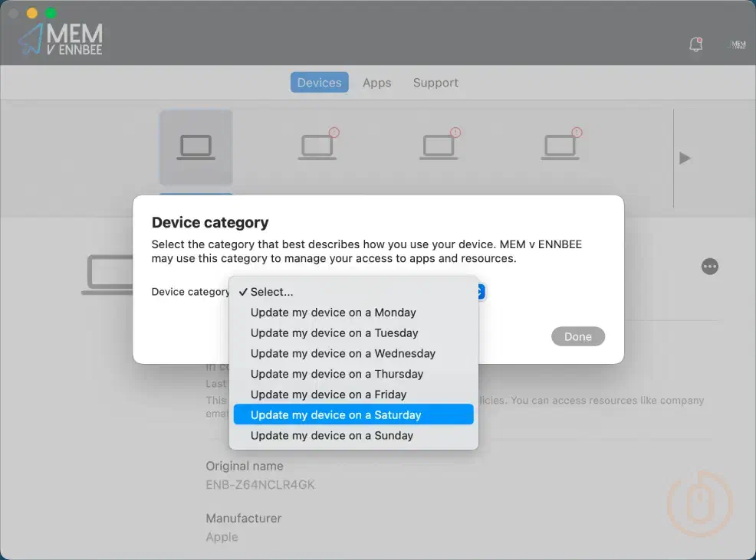Image resolution: width=756 pixels, height=560 pixels.
Task: Click the Devices tab button
Action: coord(319,82)
